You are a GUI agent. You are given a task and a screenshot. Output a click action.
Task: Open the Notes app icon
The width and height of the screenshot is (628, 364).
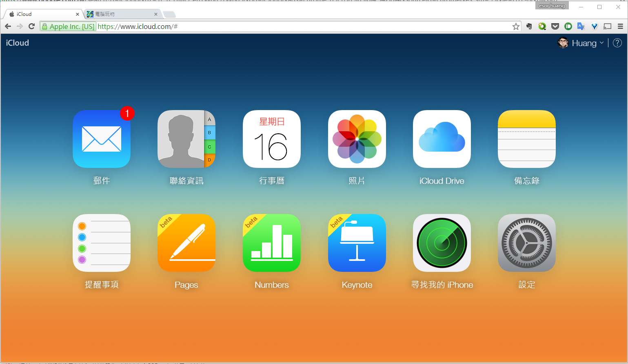coord(527,139)
